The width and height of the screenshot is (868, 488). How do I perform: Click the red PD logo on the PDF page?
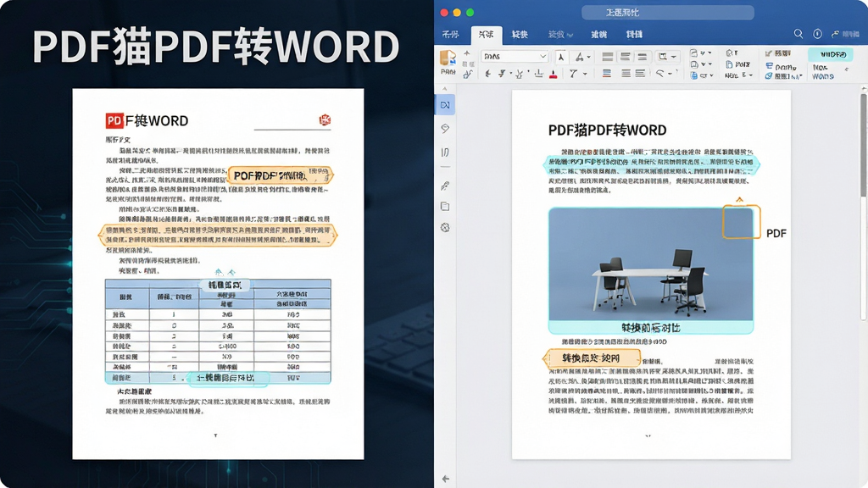(x=114, y=120)
